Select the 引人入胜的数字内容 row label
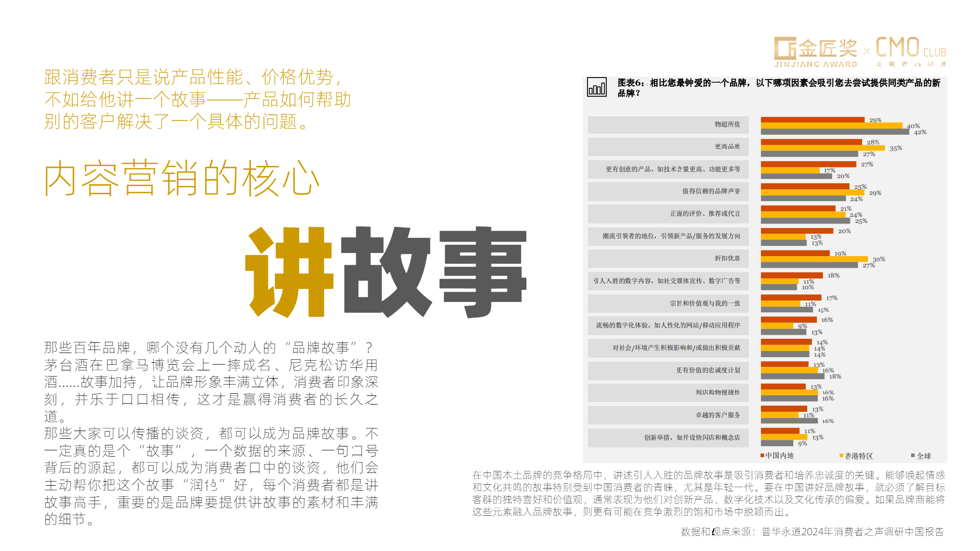 point(668,281)
